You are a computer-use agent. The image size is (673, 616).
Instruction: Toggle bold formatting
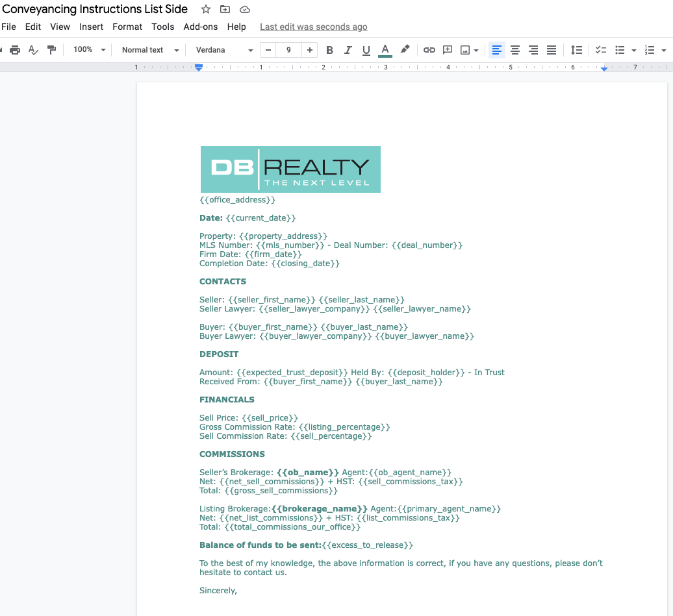point(329,50)
